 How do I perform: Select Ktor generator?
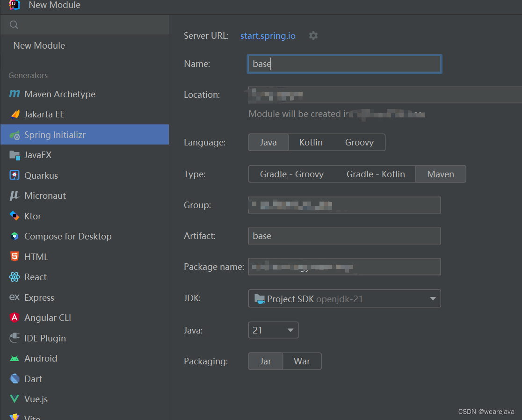coord(85,216)
